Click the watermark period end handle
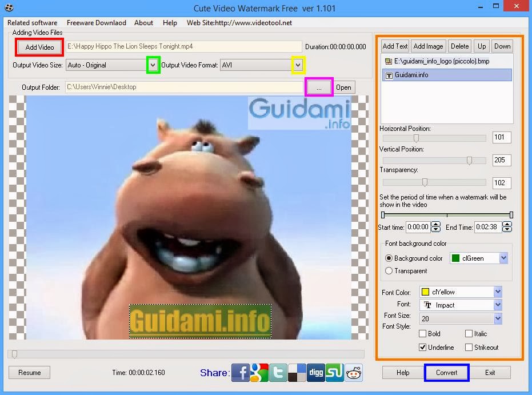The height and width of the screenshot is (395, 532). pyautogui.click(x=511, y=215)
